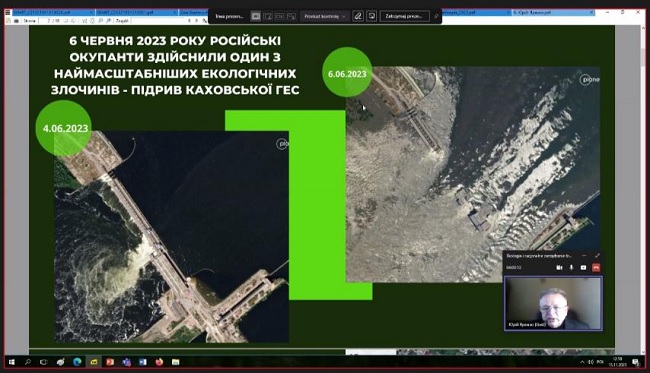The image size is (650, 373).
Task: Show hidden icons via tray chevron
Action: (x=582, y=362)
